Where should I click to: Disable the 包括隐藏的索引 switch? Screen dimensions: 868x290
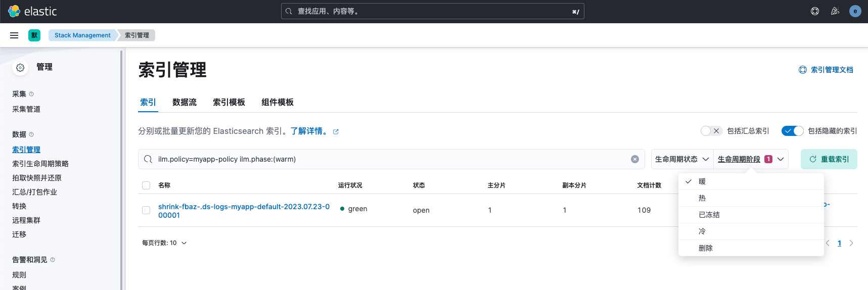792,131
